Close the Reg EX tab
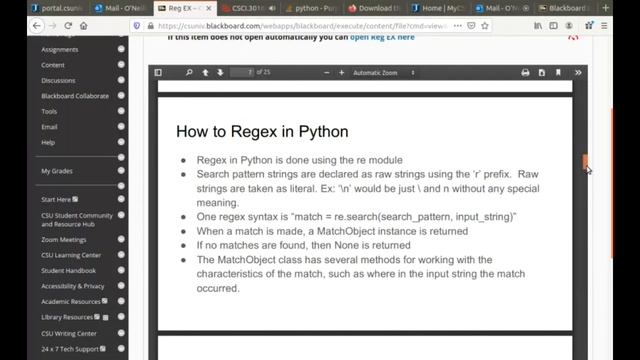Image resolution: width=640 pixels, height=360 pixels. 209,8
